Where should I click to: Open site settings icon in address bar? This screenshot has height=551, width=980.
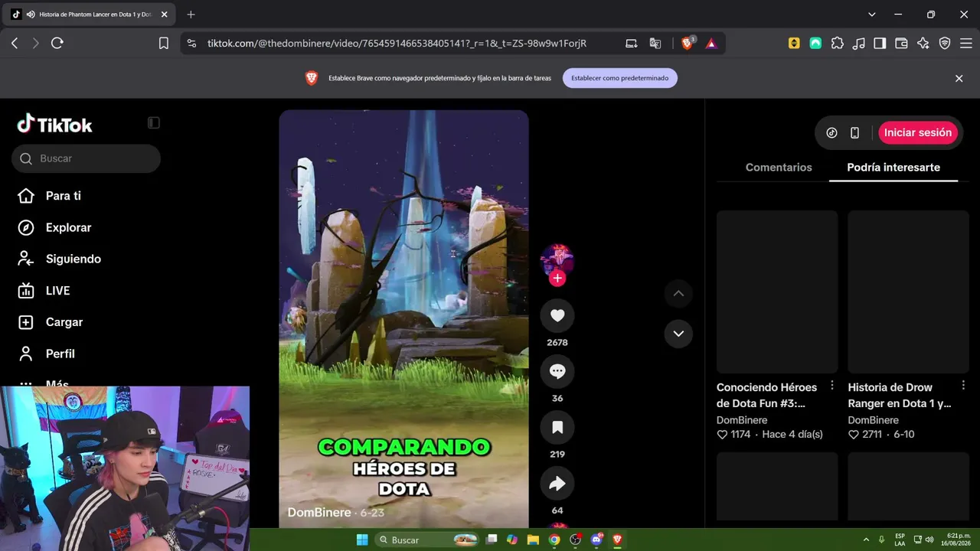click(191, 44)
